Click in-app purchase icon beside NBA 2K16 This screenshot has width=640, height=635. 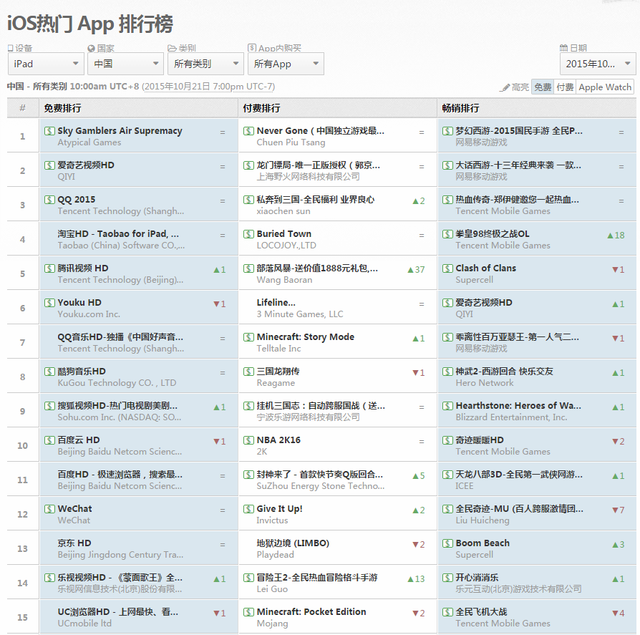click(248, 440)
